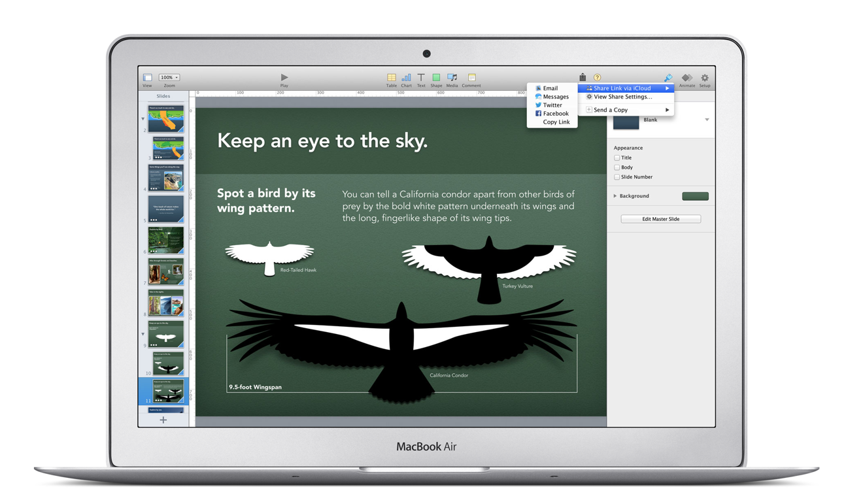Collapse the slide 9 group triangle

click(143, 334)
